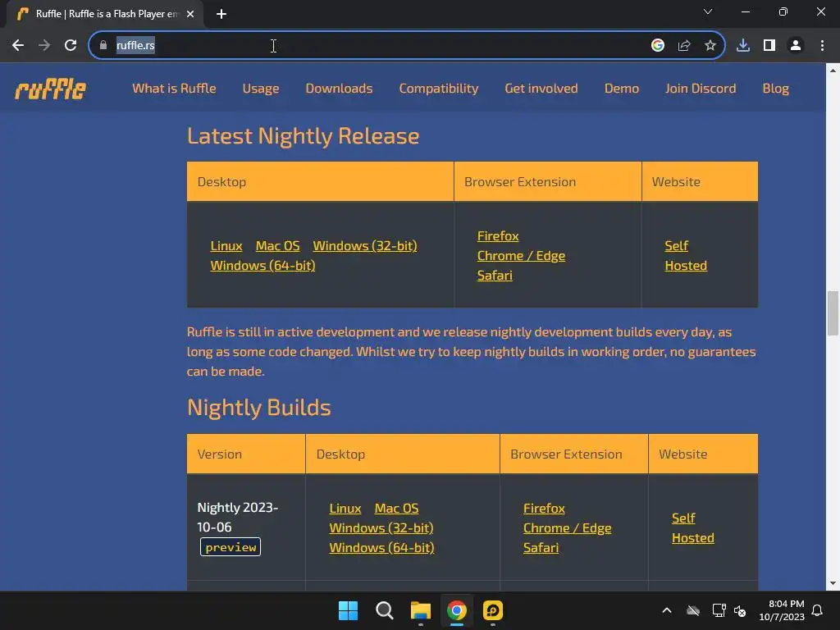This screenshot has height=630, width=840.
Task: Bookmark this page with the star
Action: click(x=710, y=46)
